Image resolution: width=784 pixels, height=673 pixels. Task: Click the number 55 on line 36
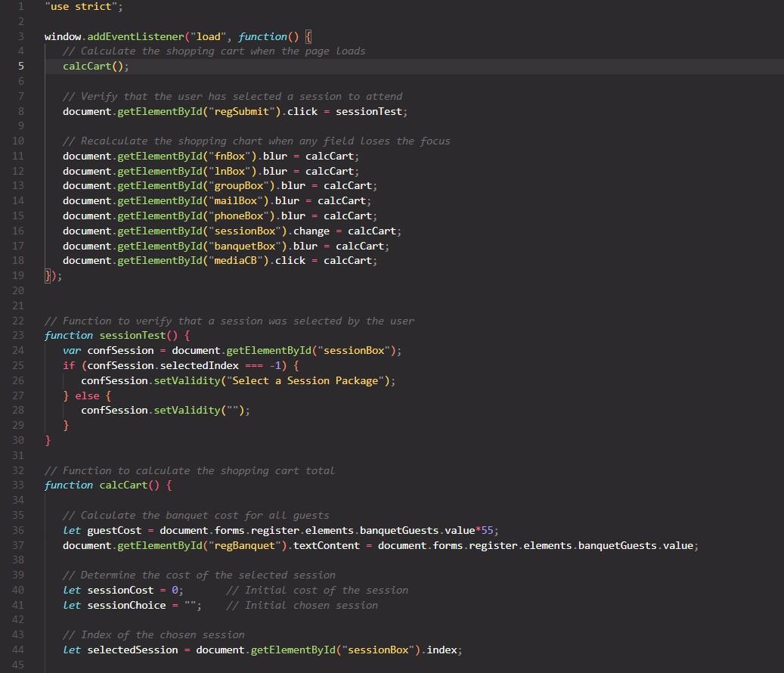[x=492, y=530]
